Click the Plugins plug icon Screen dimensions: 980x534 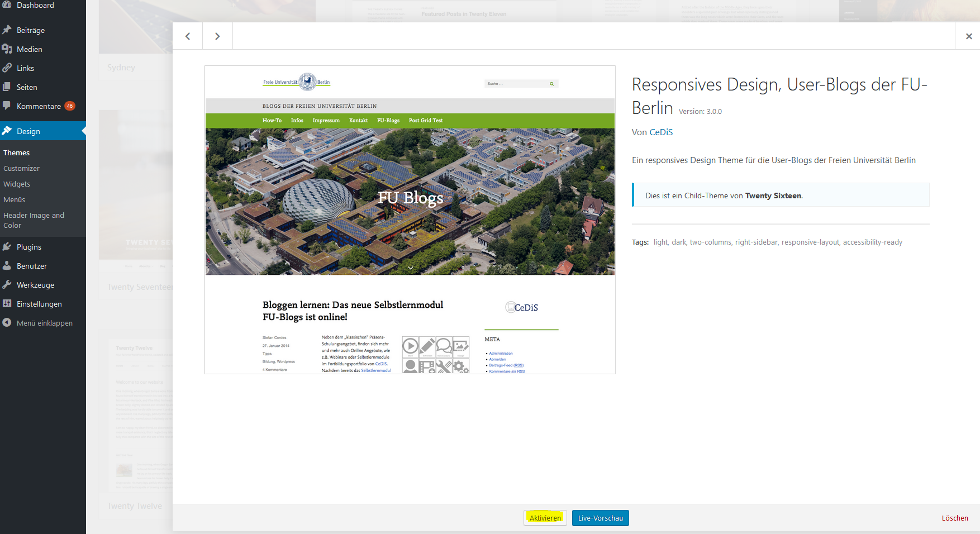pos(7,247)
